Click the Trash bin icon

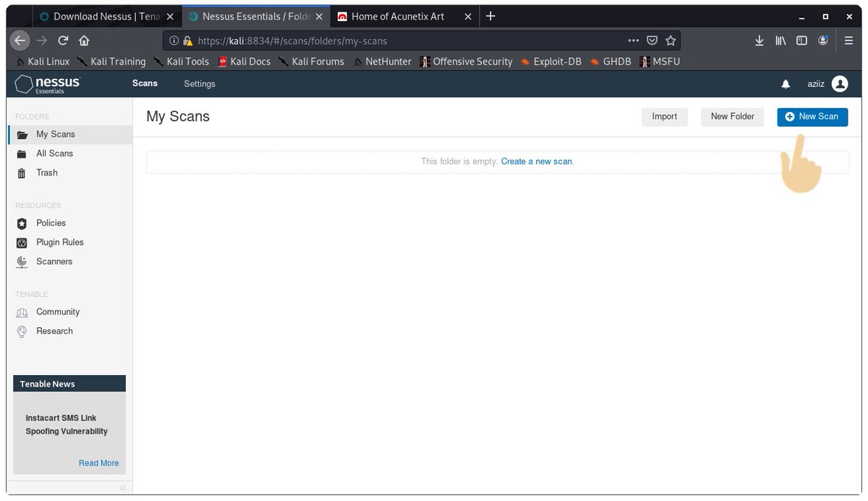[22, 173]
